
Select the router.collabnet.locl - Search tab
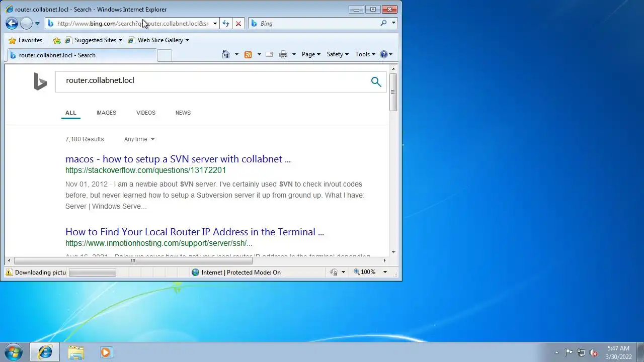pyautogui.click(x=82, y=55)
